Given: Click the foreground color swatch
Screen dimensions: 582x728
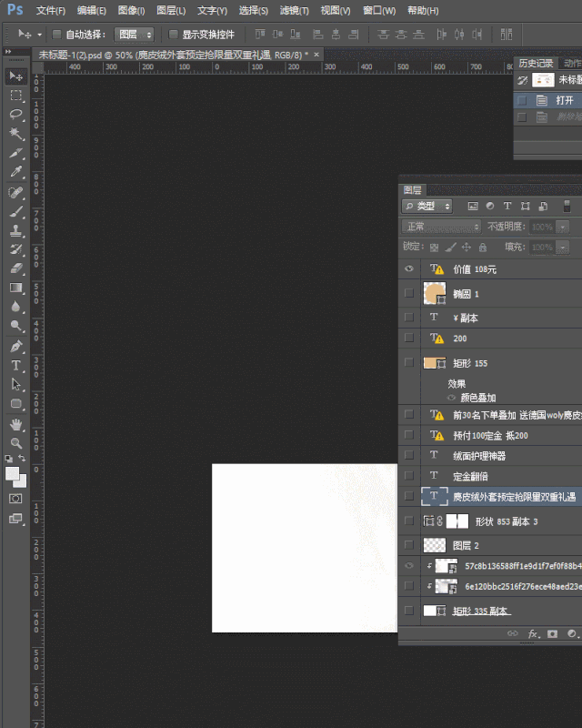Looking at the screenshot, I should pyautogui.click(x=12, y=474).
